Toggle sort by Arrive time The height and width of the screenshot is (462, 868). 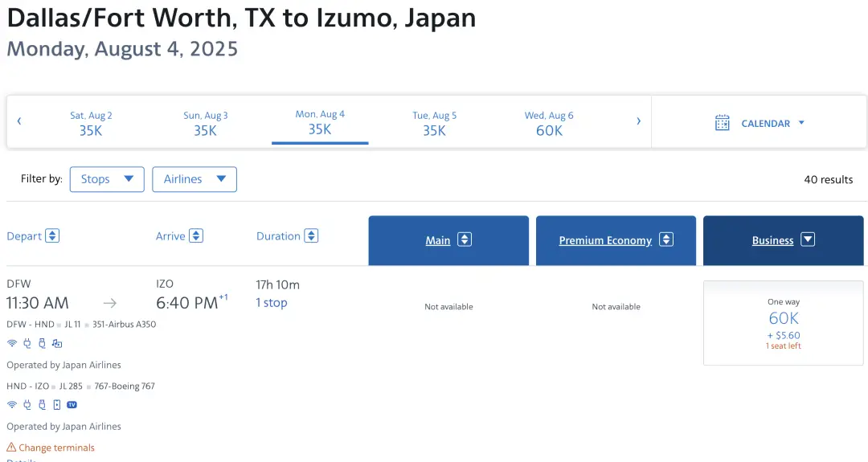(196, 236)
